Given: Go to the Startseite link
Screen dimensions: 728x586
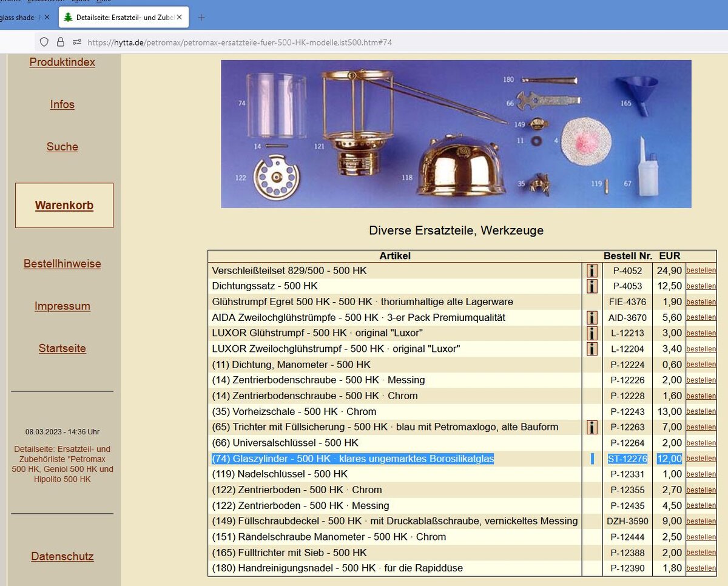Looking at the screenshot, I should (x=62, y=349).
